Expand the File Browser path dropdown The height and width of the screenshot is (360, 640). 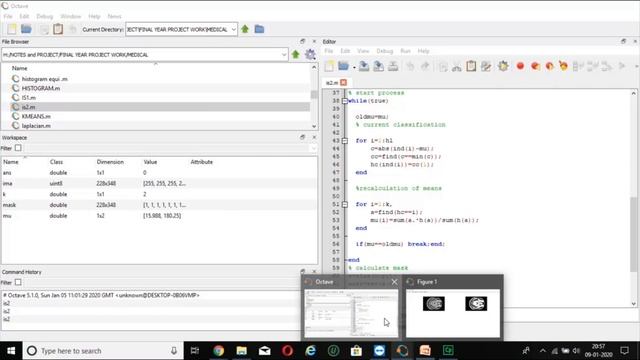pyautogui.click(x=284, y=55)
